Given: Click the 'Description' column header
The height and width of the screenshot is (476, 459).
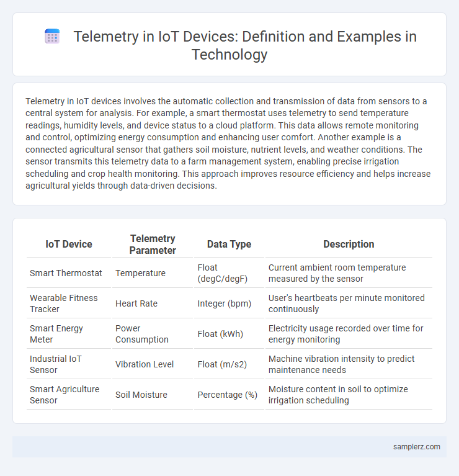Looking at the screenshot, I should [x=349, y=244].
